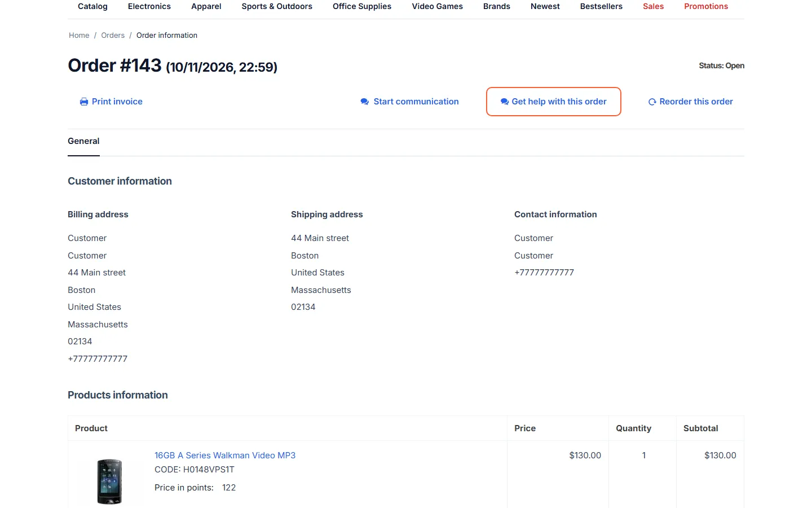This screenshot has height=508, width=812.
Task: Click the price in points value 122
Action: pos(229,488)
